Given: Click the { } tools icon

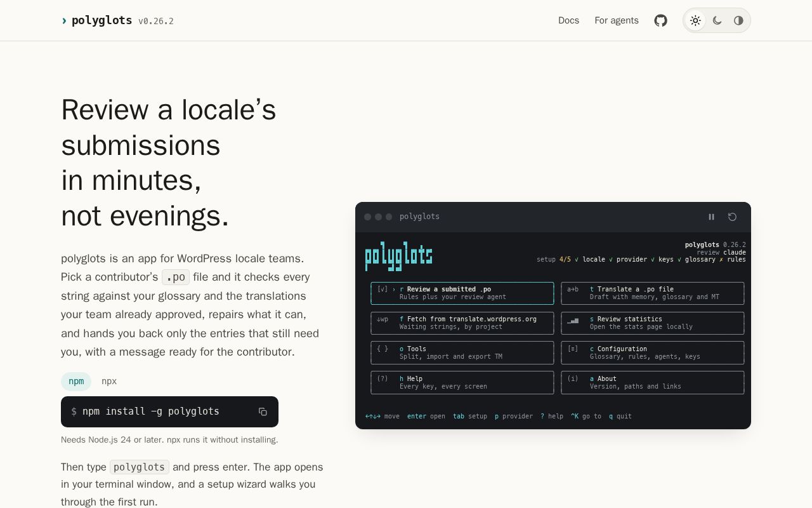Looking at the screenshot, I should click(383, 349).
